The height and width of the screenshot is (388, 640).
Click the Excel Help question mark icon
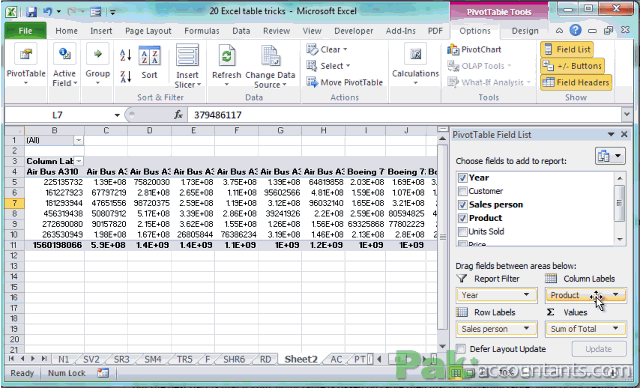(x=576, y=30)
